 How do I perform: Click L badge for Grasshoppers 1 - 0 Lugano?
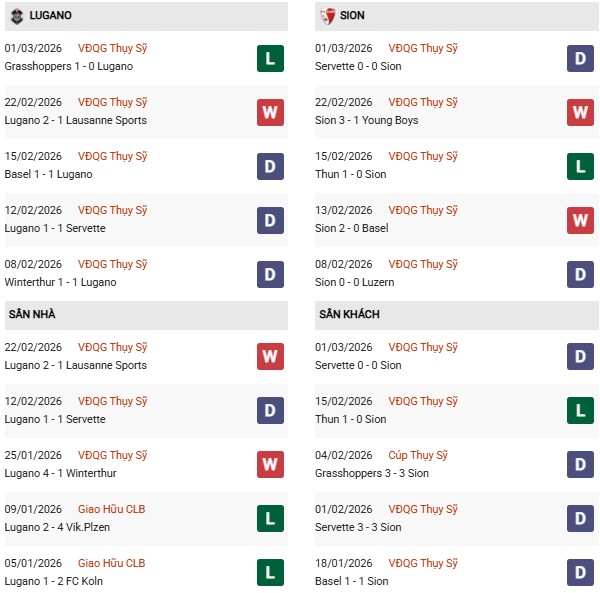pos(270,58)
